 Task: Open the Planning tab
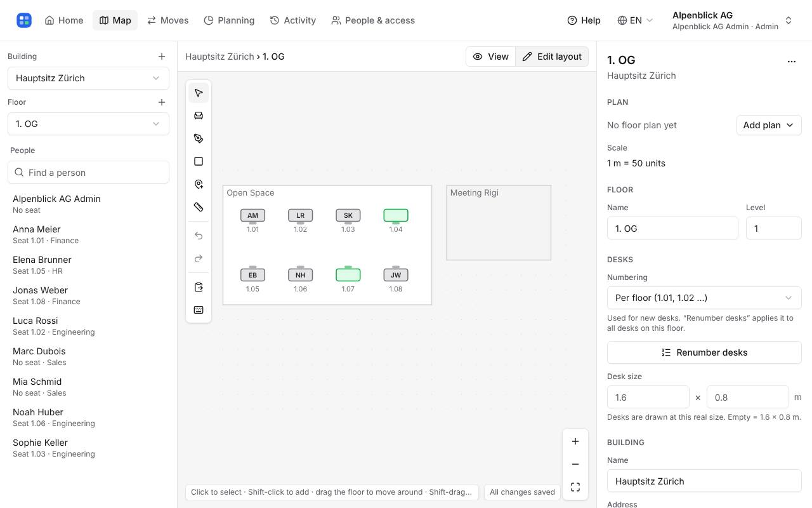229,20
